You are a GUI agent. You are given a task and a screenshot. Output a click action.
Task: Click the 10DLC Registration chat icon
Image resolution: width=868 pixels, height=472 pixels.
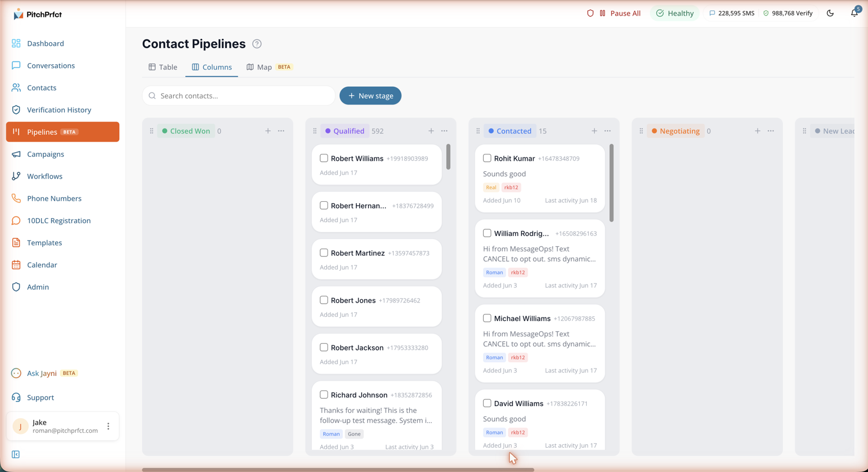coord(16,220)
